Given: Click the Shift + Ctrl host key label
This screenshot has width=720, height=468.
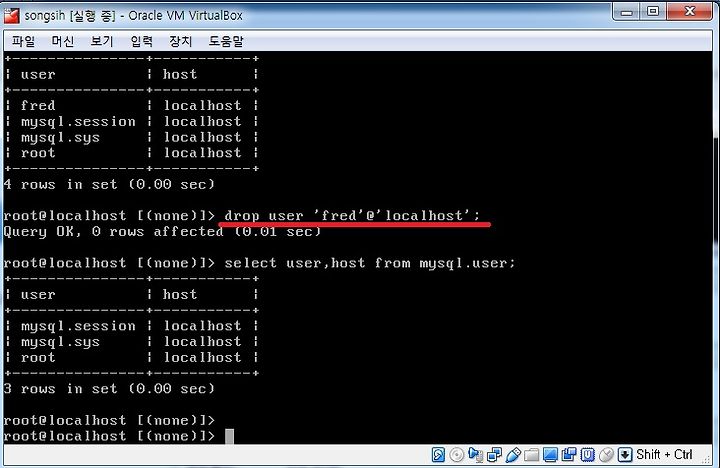Looking at the screenshot, I should tap(664, 455).
